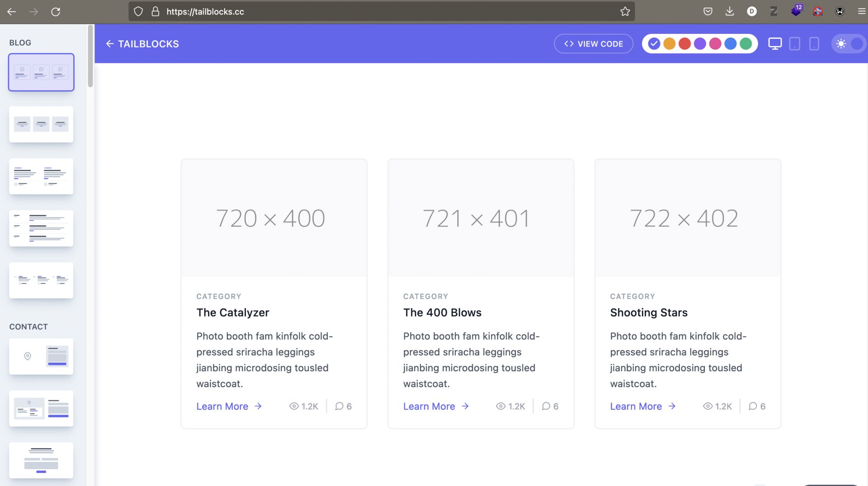Open the browser hamburger menu
The width and height of the screenshot is (868, 486).
[862, 12]
